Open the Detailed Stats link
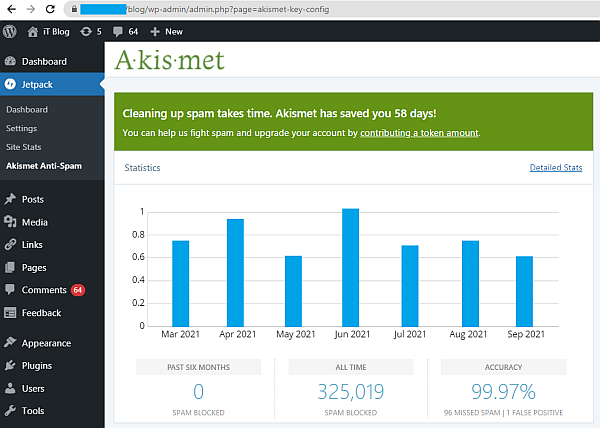This screenshot has height=428, width=600. click(556, 168)
